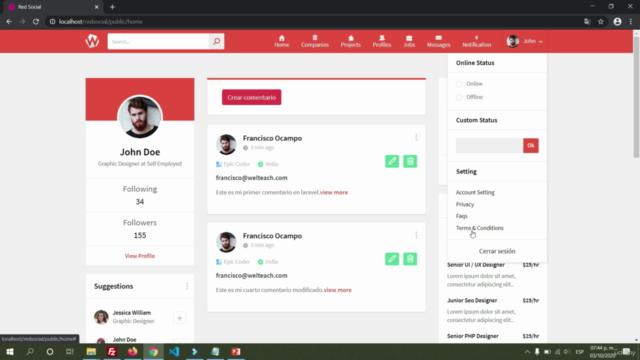Open the Profiles nav item

coord(382,41)
